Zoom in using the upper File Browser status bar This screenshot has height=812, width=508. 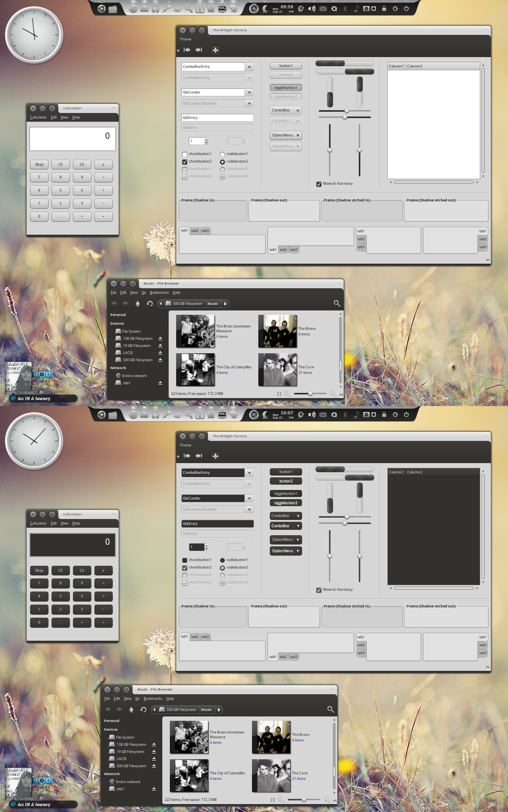coord(333,394)
